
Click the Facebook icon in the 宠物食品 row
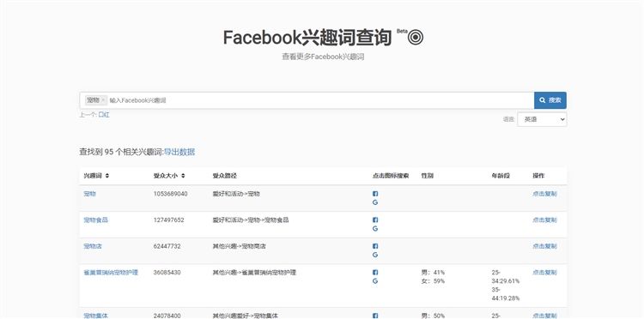point(375,220)
